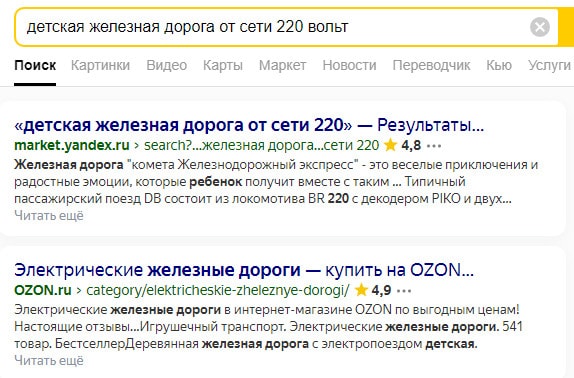Click Читать ещё under the market.yandex.ru result
The image size is (574, 378).
coord(49,216)
